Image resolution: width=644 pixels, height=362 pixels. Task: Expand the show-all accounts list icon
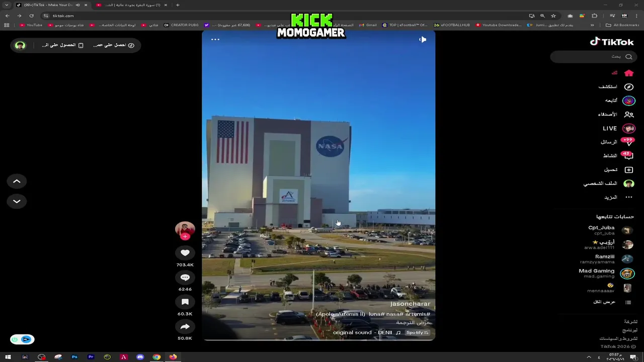coord(628,302)
